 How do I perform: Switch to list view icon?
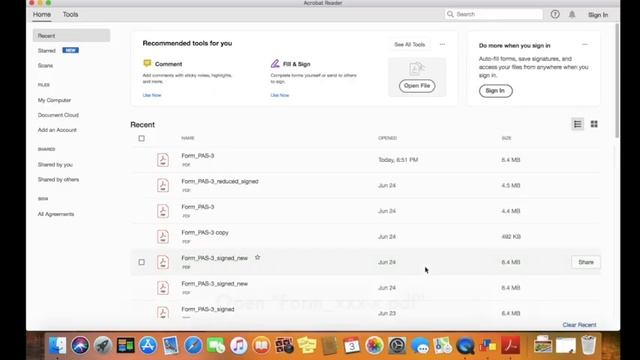pos(578,124)
